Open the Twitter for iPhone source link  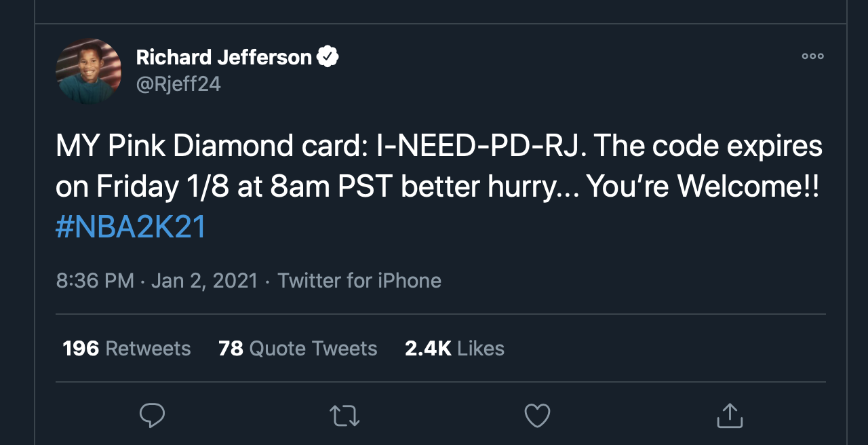pyautogui.click(x=359, y=281)
